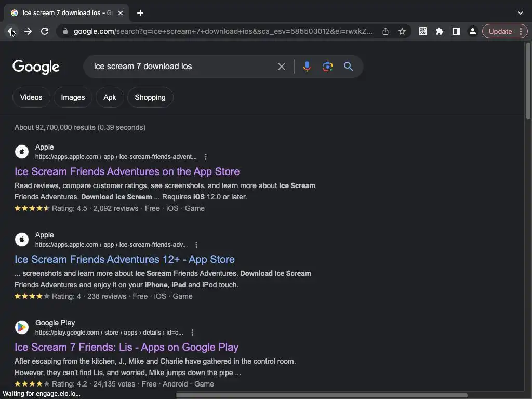
Task: Click the play.google.com store apps URL
Action: tap(109, 333)
